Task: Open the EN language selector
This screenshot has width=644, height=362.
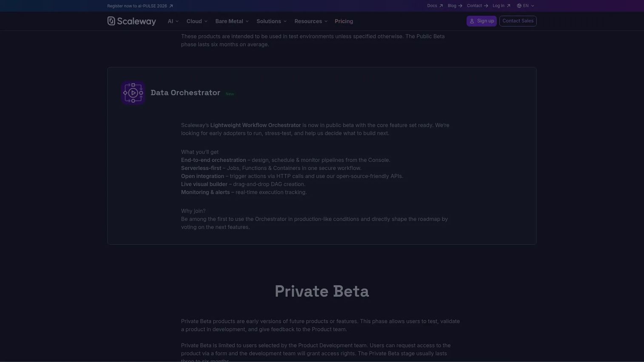Action: tap(526, 6)
